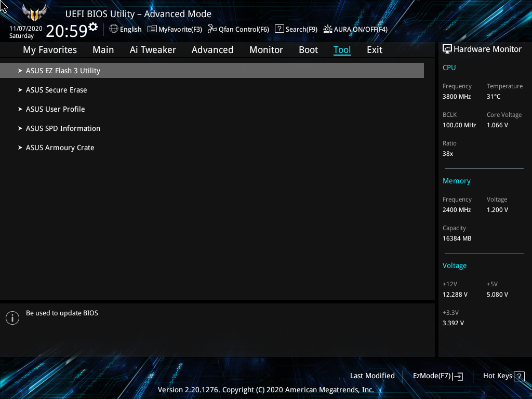Viewport: 532px width, 399px height.
Task: Select the Tool tab
Action: pyautogui.click(x=342, y=50)
